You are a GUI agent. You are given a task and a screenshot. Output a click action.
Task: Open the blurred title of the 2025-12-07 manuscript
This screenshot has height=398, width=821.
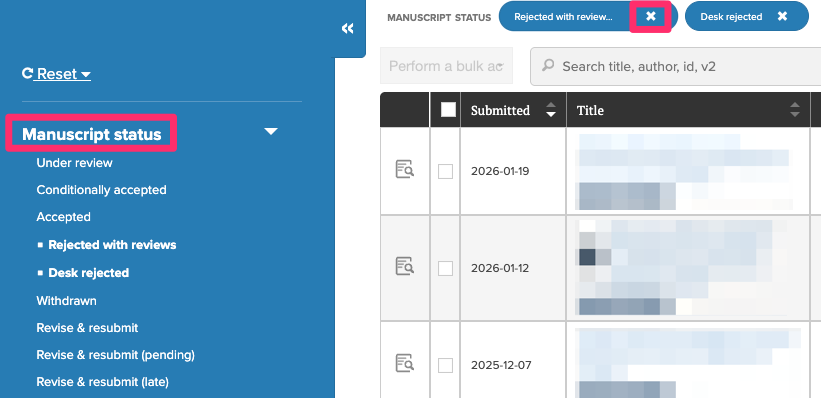point(687,362)
